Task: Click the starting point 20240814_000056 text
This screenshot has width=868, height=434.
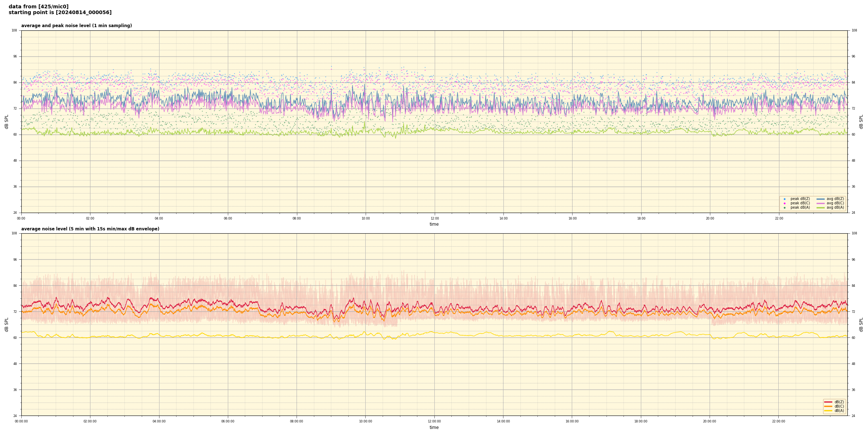Action: (60, 13)
